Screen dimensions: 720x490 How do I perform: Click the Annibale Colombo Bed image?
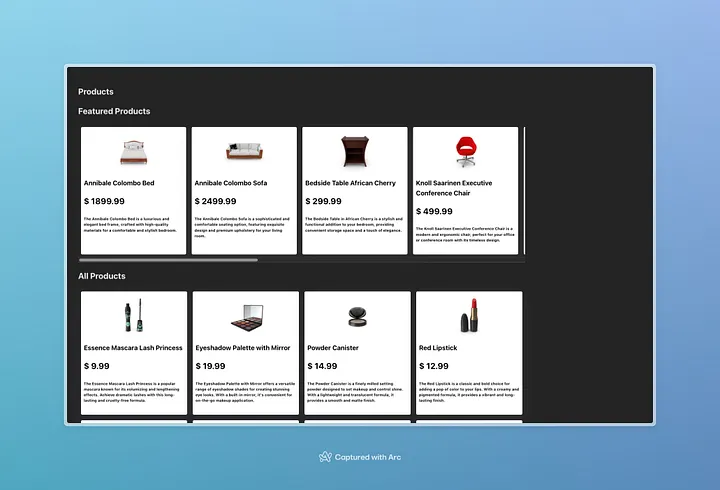coord(134,152)
